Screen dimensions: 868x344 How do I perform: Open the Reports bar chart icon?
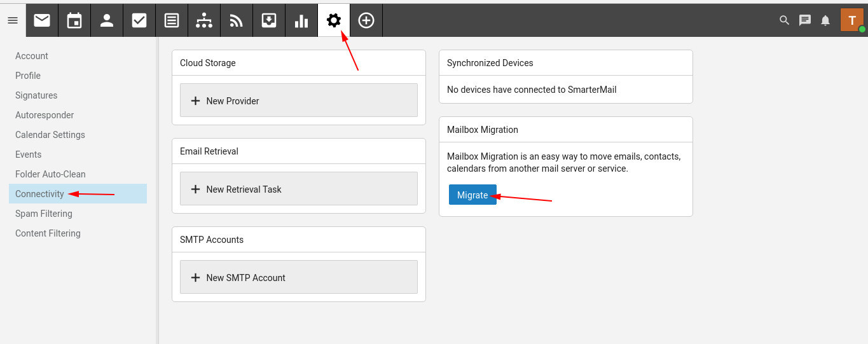[301, 20]
